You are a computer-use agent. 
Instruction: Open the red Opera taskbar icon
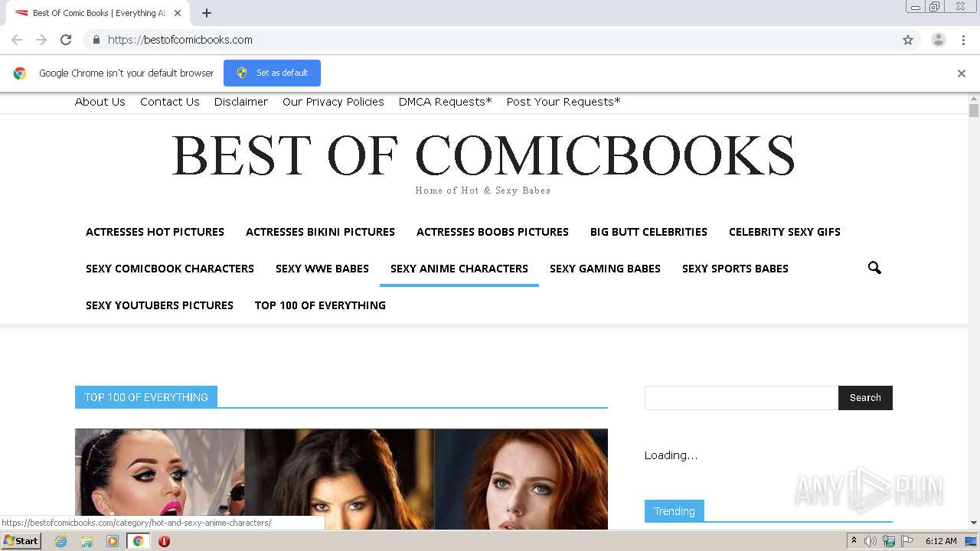(x=164, y=541)
